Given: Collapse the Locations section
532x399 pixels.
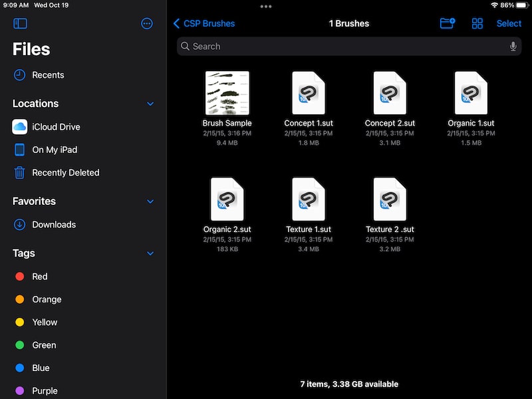Looking at the screenshot, I should coord(150,104).
